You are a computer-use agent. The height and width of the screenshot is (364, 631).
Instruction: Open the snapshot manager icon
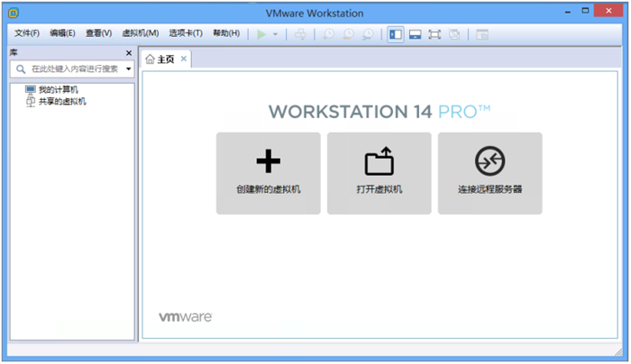pyautogui.click(x=368, y=34)
